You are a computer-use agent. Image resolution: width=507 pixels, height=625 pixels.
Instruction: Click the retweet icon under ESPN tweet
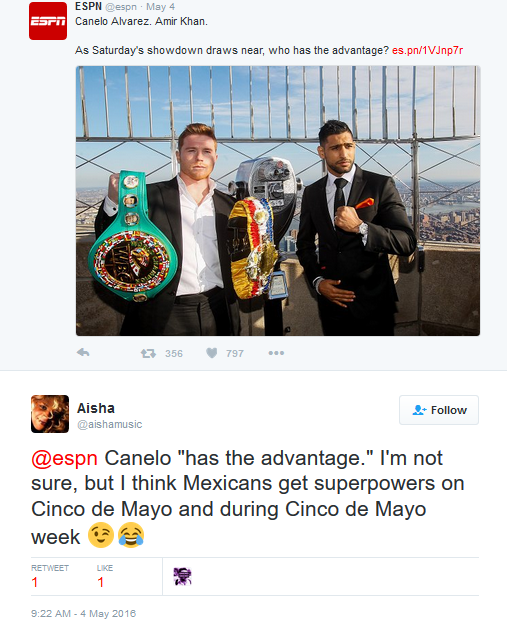148,353
